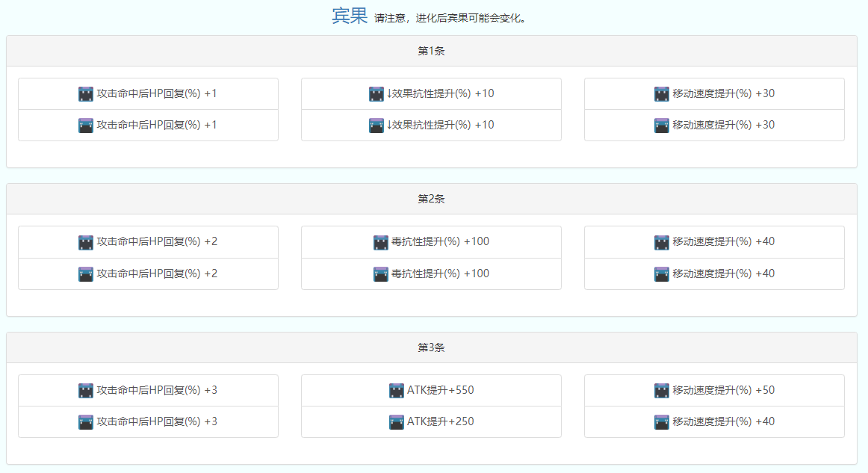Click the chest icon beside ATK提升+550
Image resolution: width=868 pixels, height=473 pixels.
(397, 391)
